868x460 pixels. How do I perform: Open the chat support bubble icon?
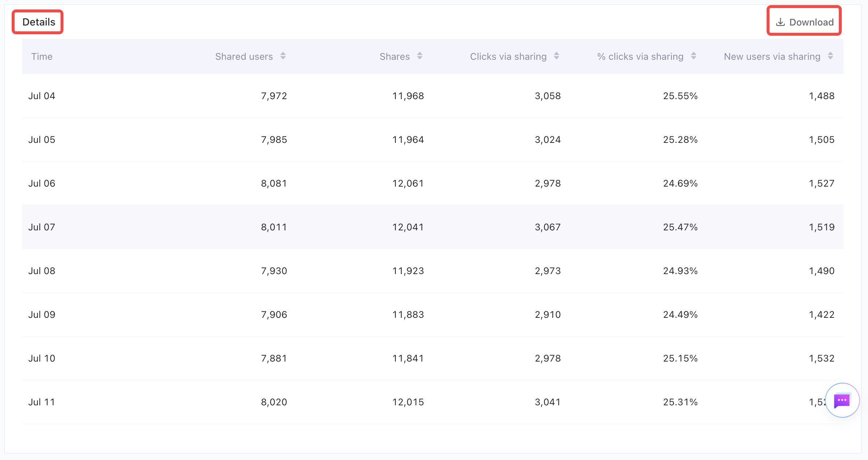point(842,400)
